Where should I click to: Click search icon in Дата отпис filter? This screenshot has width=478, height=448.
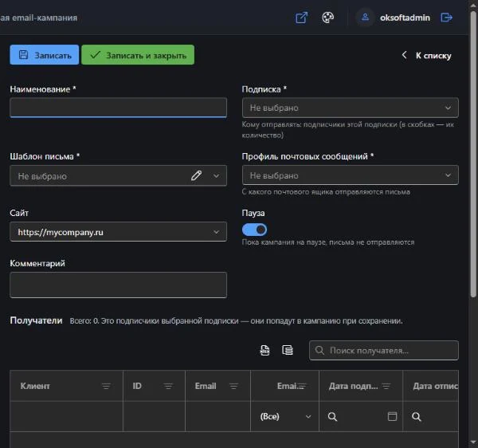(x=417, y=417)
